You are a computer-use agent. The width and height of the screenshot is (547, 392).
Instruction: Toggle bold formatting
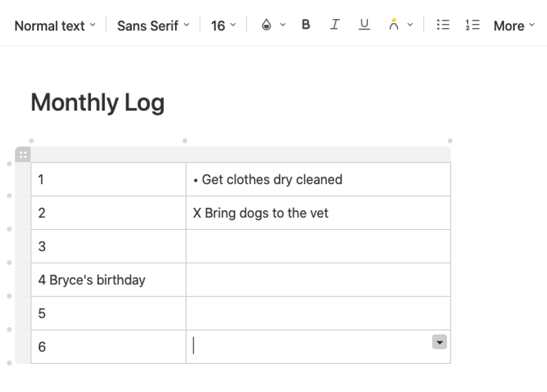click(x=306, y=25)
